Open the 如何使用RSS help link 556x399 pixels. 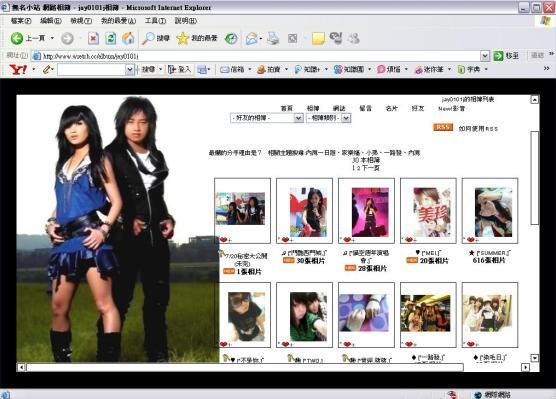click(x=478, y=128)
